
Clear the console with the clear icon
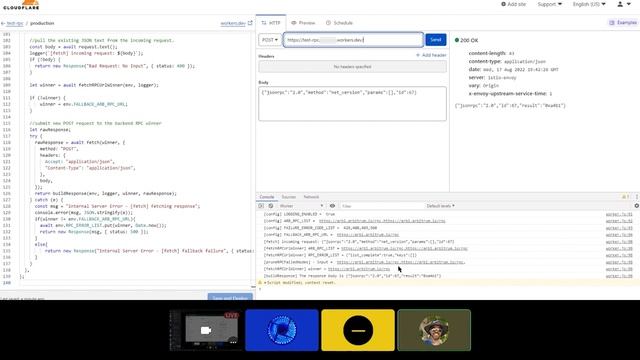[271, 206]
